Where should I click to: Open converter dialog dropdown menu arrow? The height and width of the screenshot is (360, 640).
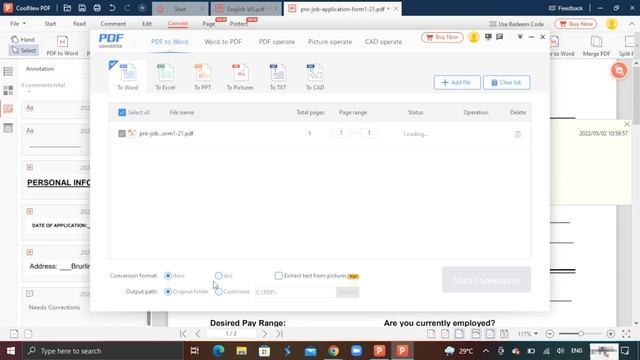520,37
